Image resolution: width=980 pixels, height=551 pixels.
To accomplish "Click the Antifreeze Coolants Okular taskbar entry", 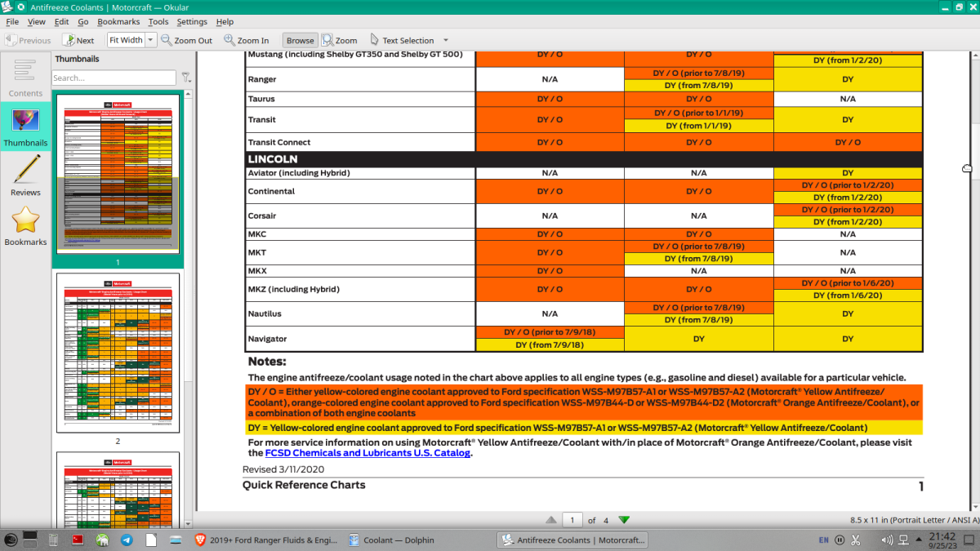I will coord(572,540).
